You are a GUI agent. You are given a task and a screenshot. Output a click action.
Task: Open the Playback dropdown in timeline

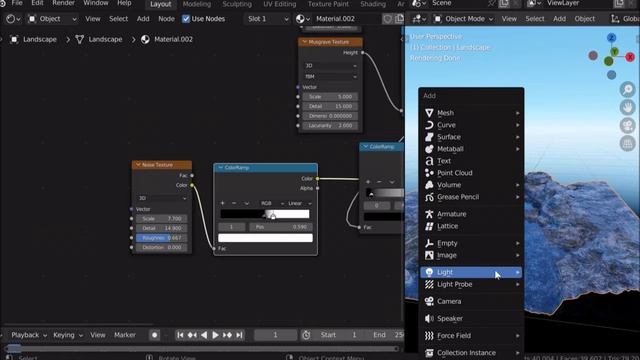tap(29, 335)
